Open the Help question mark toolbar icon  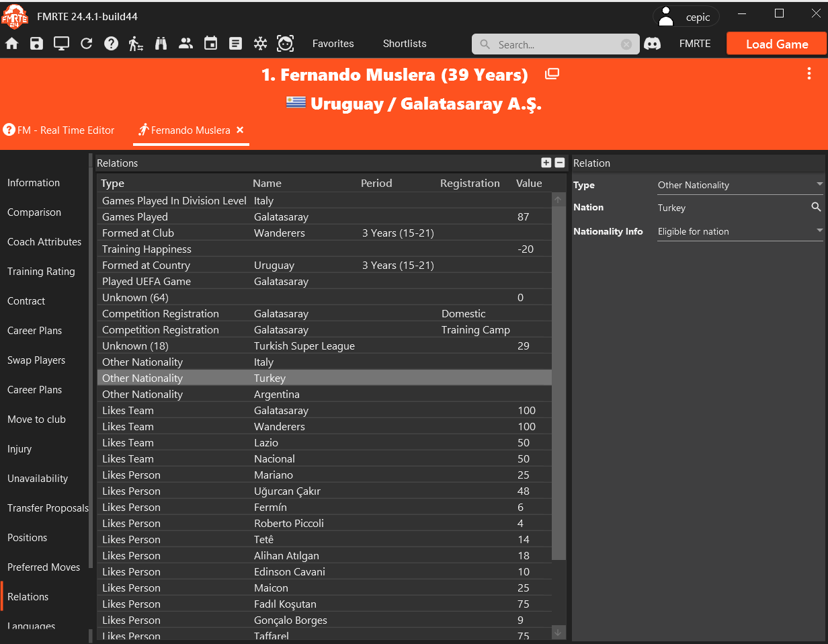coord(111,44)
